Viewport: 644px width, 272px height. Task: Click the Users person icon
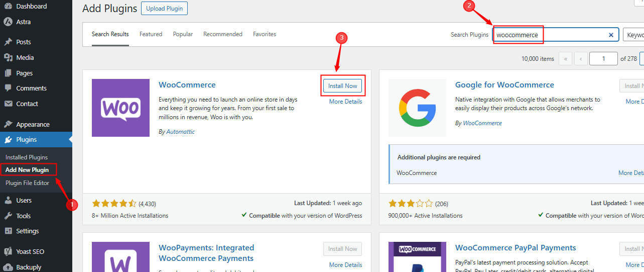[8, 201]
